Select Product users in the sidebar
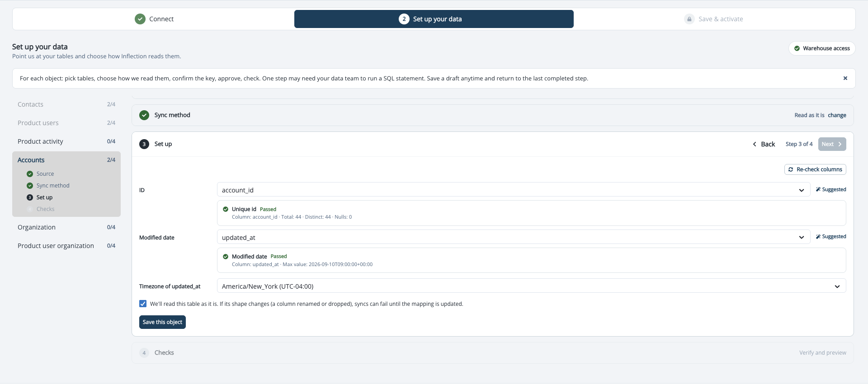 tap(66, 123)
